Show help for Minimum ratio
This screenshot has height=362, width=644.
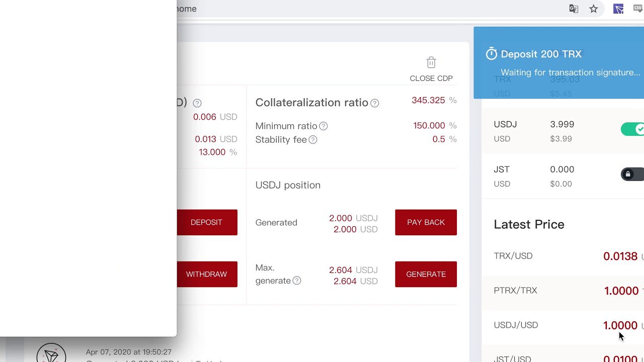324,126
